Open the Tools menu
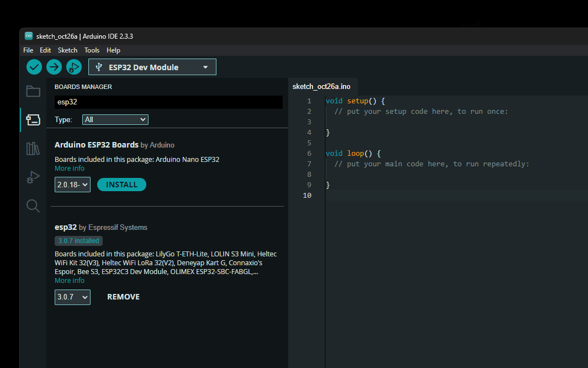The width and height of the screenshot is (588, 368). [92, 50]
